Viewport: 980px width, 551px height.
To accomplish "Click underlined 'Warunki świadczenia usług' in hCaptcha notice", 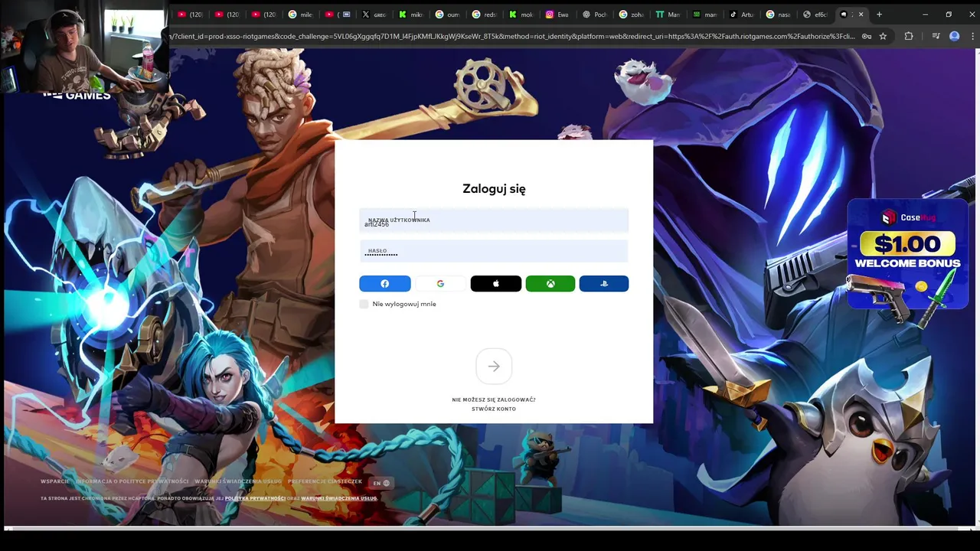I will [x=339, y=498].
